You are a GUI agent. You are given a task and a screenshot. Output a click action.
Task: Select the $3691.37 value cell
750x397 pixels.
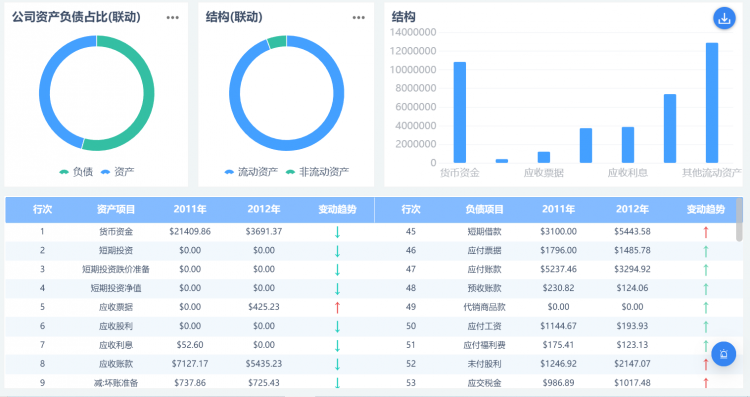pyautogui.click(x=264, y=232)
